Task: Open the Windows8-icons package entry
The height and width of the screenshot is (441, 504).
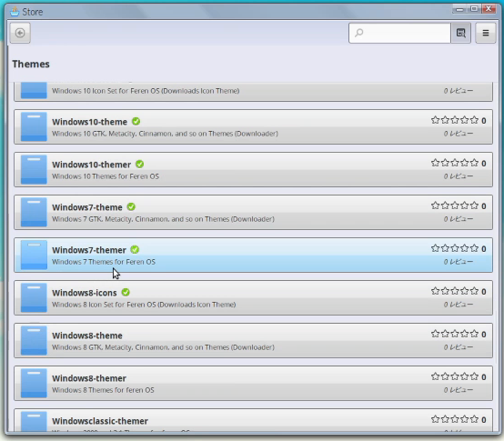Action: tap(253, 297)
